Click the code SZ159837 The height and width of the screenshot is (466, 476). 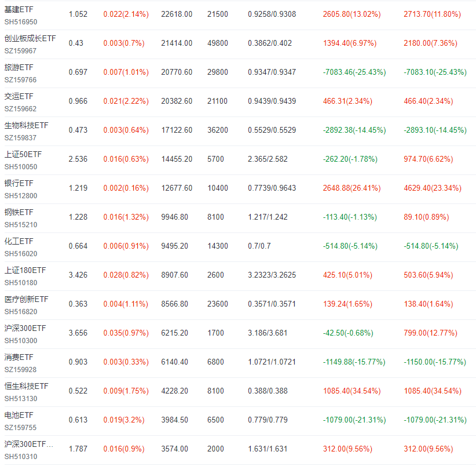pos(20,138)
